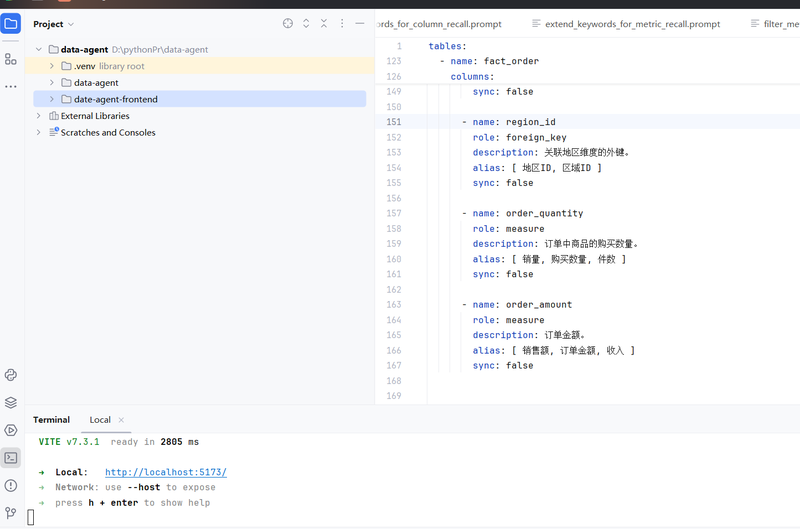
Task: Close the Local terminal tab
Action: click(121, 420)
